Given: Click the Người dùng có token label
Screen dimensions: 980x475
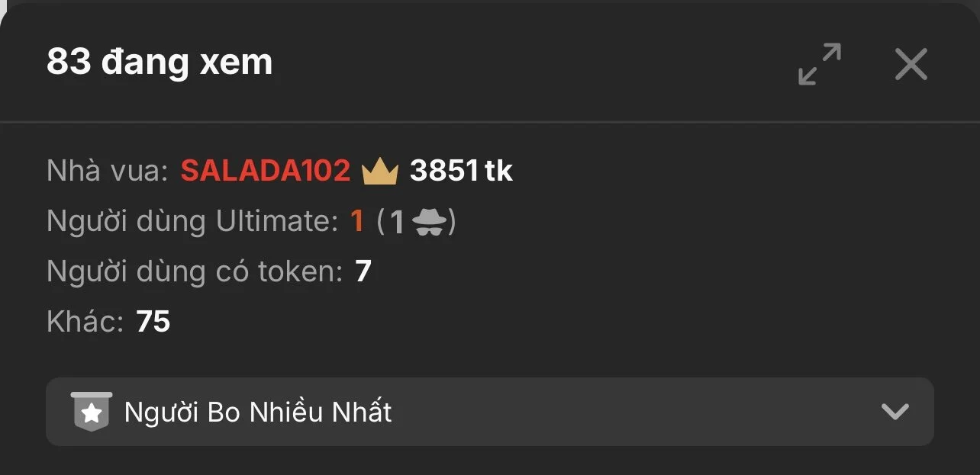Looking at the screenshot, I should (x=195, y=271).
